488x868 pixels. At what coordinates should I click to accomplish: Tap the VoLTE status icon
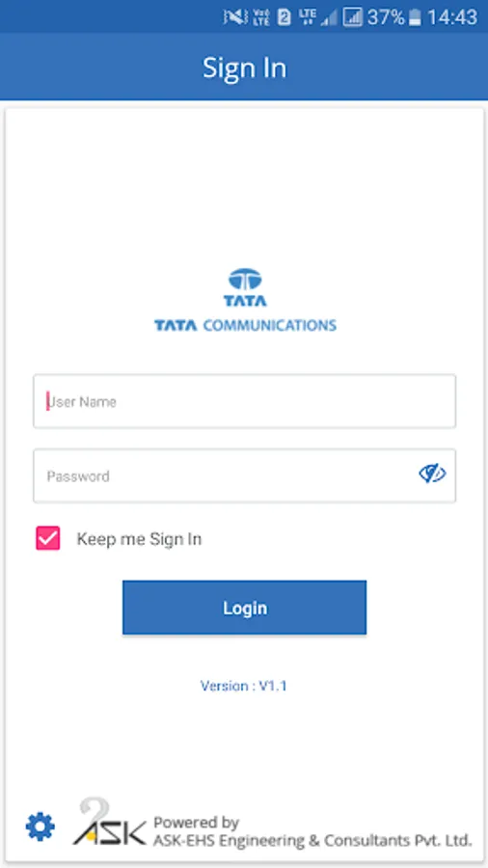pyautogui.click(x=261, y=17)
